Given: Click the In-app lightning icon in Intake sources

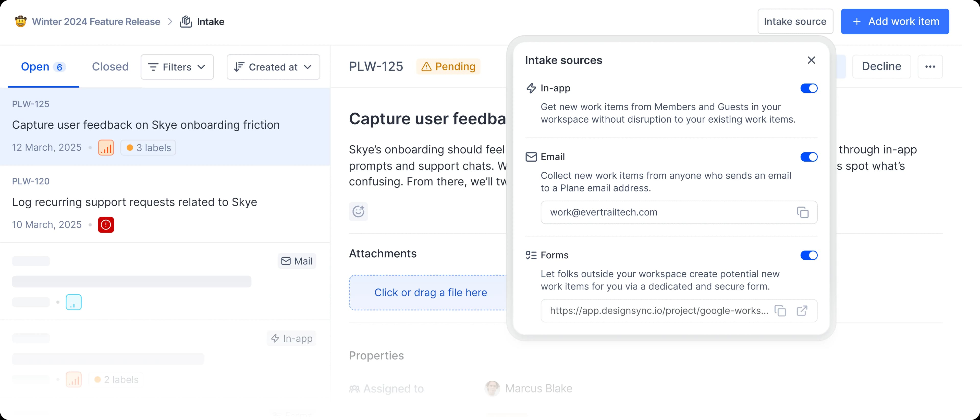Looking at the screenshot, I should click(x=531, y=88).
